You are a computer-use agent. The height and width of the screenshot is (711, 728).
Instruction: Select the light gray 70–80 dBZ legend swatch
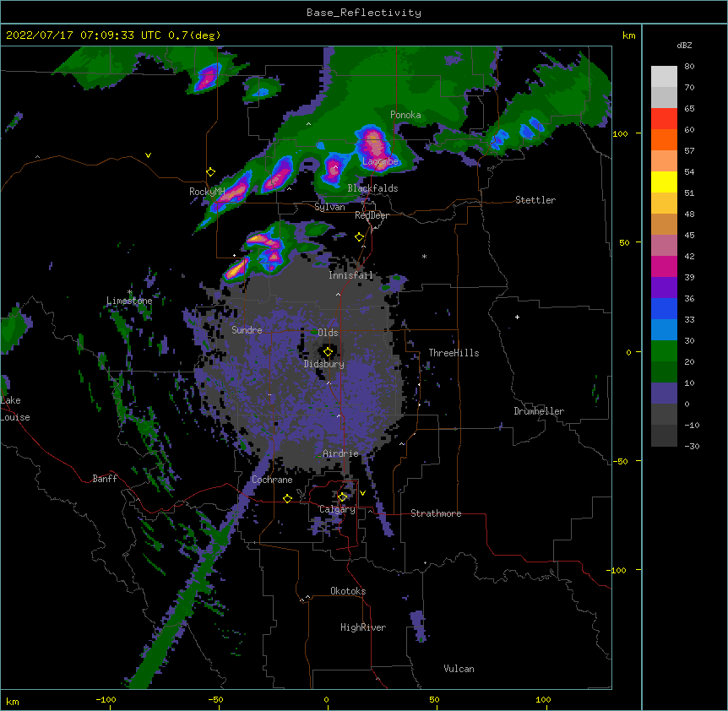664,77
